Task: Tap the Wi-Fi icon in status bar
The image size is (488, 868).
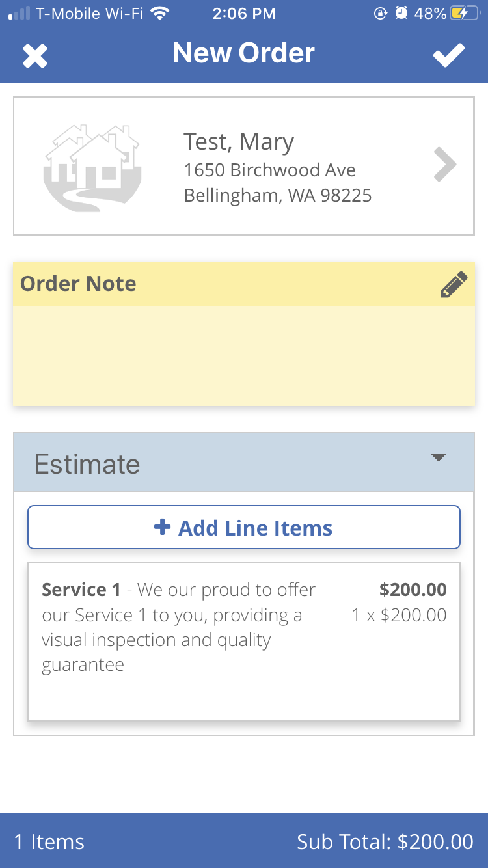Action: (x=158, y=13)
